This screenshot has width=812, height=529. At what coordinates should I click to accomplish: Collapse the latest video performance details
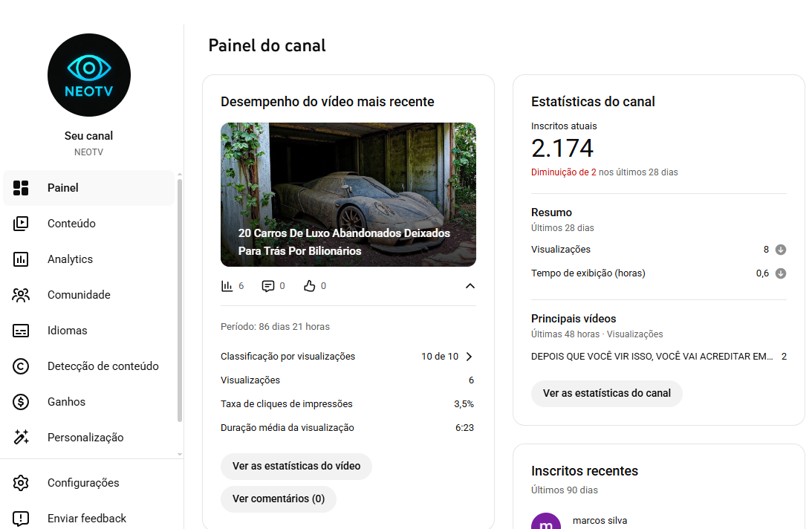pyautogui.click(x=470, y=286)
